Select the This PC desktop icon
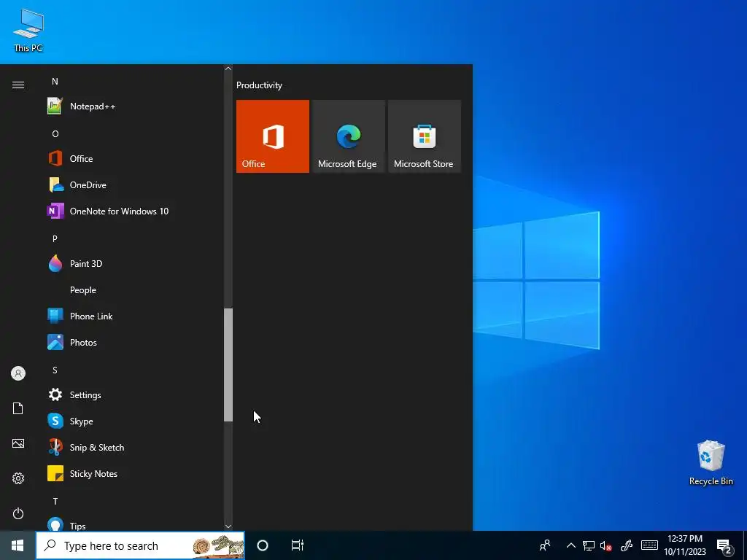Viewport: 747px width, 560px height. point(28,30)
